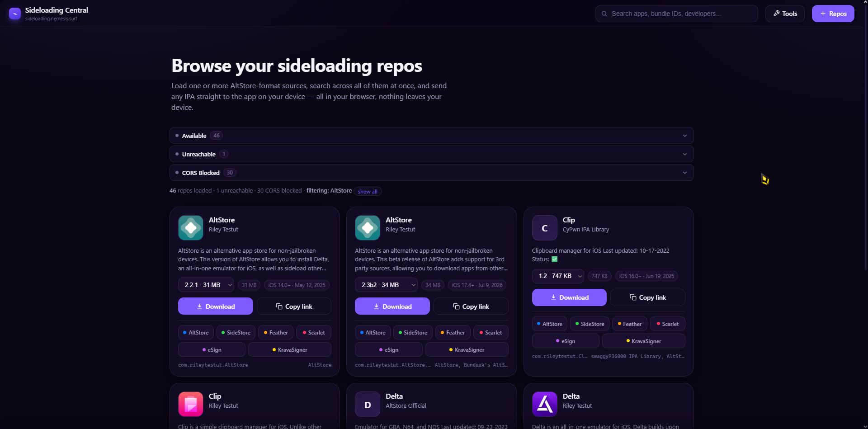
Task: Click the 'Browse your sideloading repos' heading
Action: click(x=297, y=66)
